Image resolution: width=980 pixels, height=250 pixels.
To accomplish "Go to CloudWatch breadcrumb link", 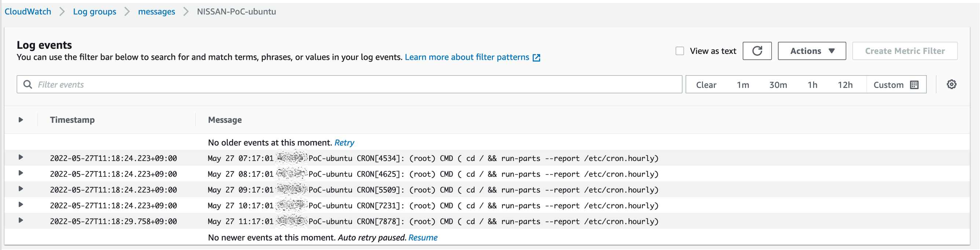I will (x=28, y=11).
